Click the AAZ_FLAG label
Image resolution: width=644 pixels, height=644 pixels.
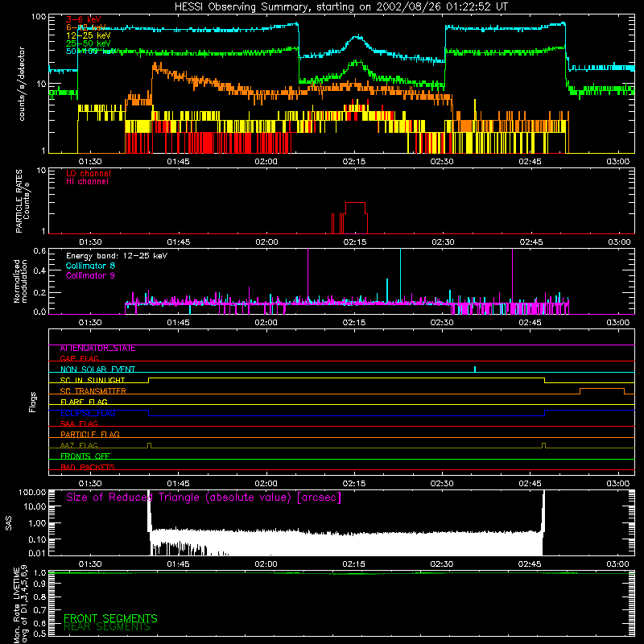coord(79,445)
